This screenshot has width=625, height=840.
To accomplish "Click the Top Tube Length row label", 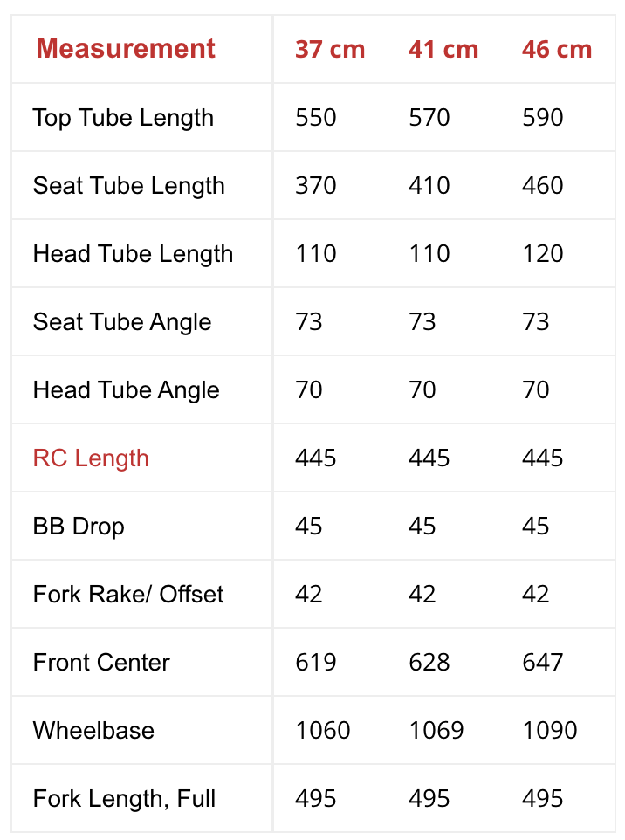I will click(123, 118).
